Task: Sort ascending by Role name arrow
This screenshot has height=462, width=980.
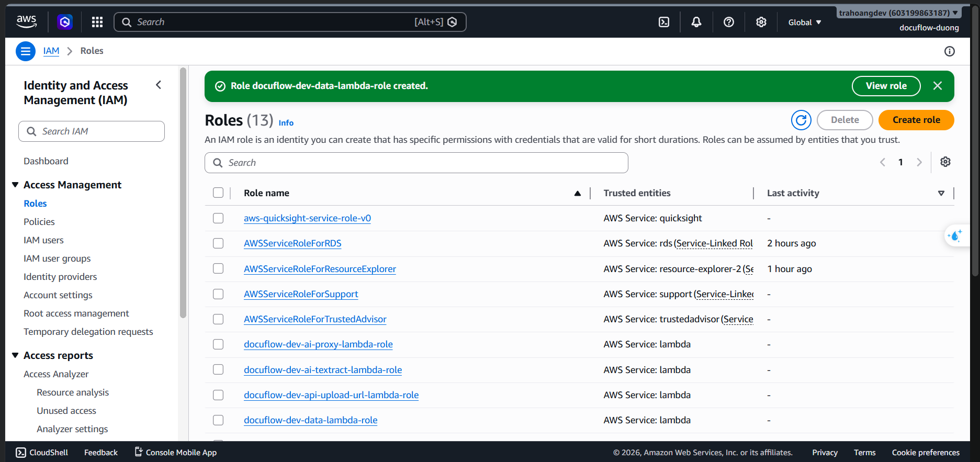Action: 578,194
